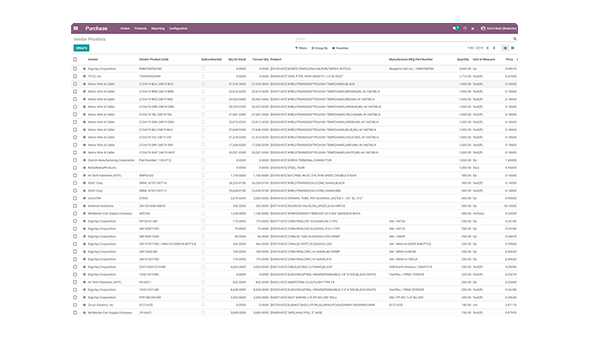Grab the drag handle of CoorsTek row
The image size is (590, 360).
coord(84,198)
